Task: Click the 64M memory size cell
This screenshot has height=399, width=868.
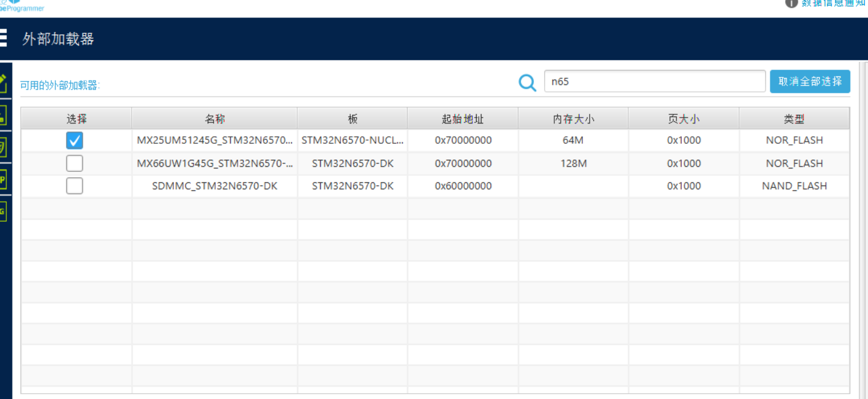Action: [x=573, y=140]
